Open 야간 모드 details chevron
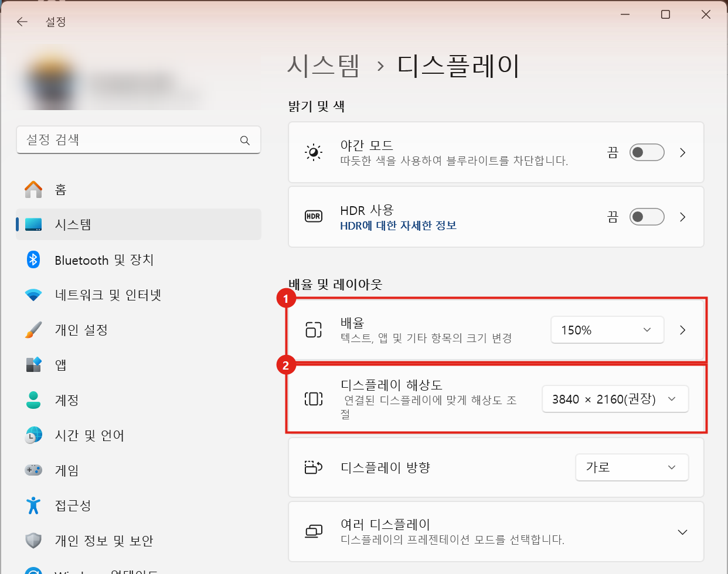The height and width of the screenshot is (574, 728). coord(682,152)
